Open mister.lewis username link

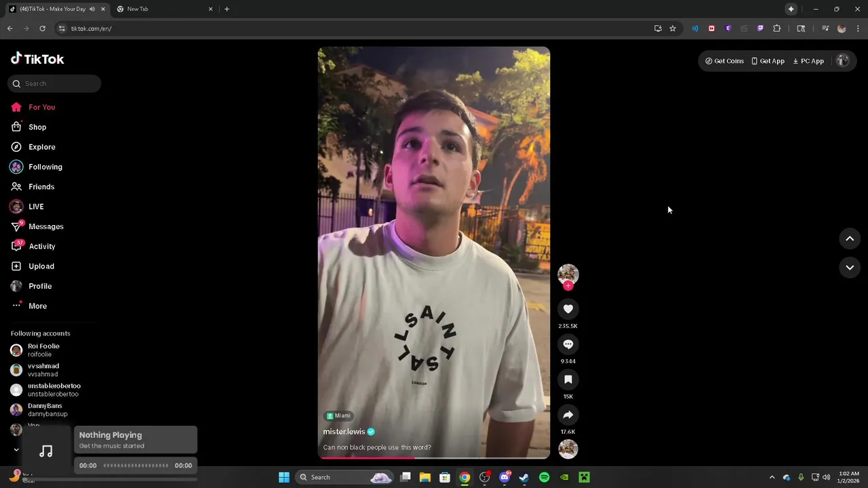tap(344, 432)
